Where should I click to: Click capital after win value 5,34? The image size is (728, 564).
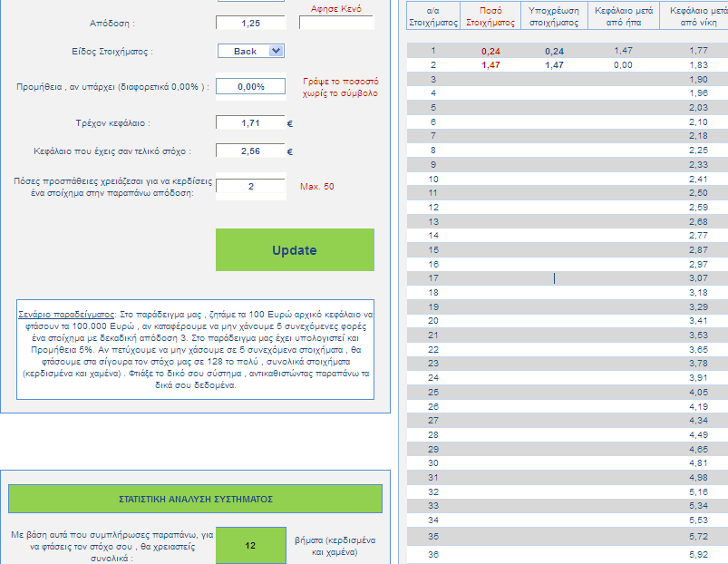click(x=699, y=505)
